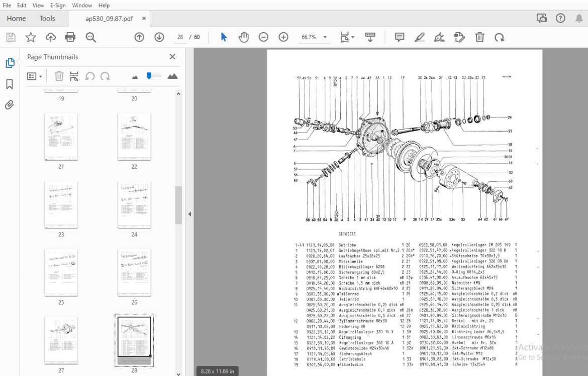Click the Delete page trash icon in toolbar
Image resolution: width=588 pixels, height=376 pixels.
pyautogui.click(x=479, y=37)
